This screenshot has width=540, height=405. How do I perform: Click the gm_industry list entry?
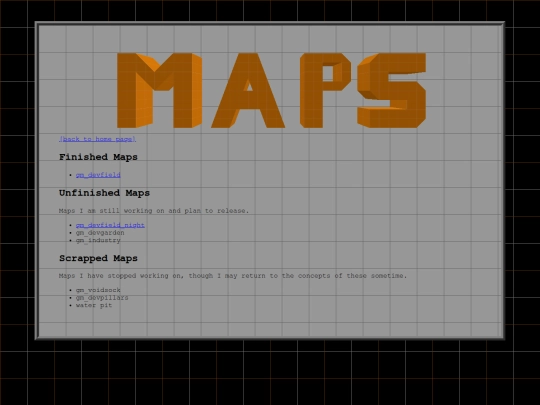pyautogui.click(x=98, y=240)
